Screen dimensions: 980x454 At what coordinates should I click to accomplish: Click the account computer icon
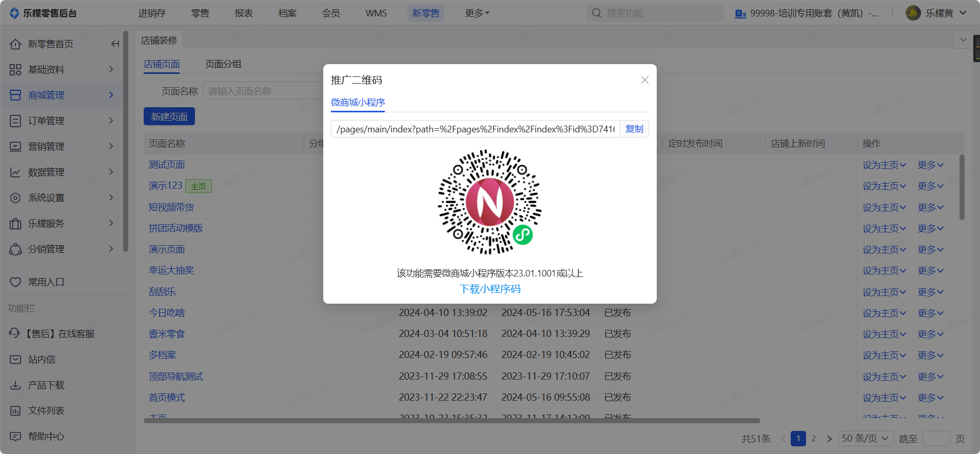[x=740, y=14]
